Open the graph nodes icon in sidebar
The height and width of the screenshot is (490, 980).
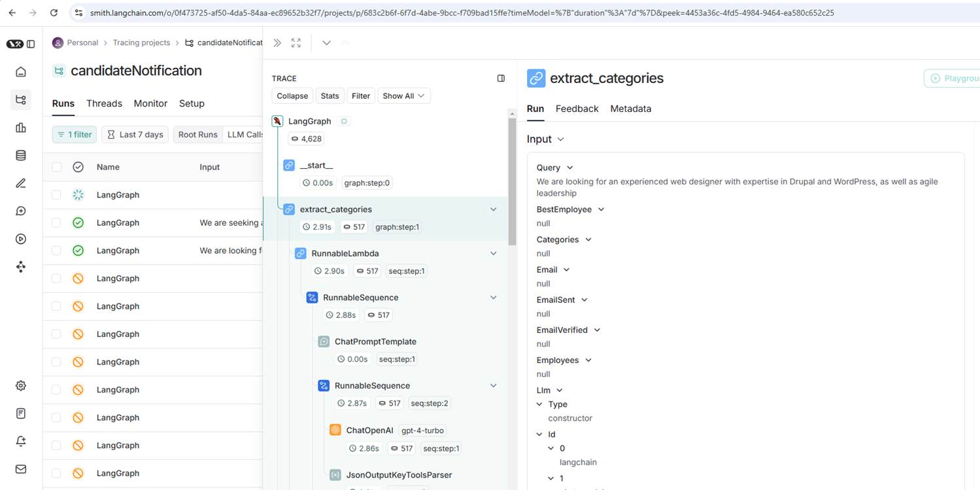tap(21, 266)
